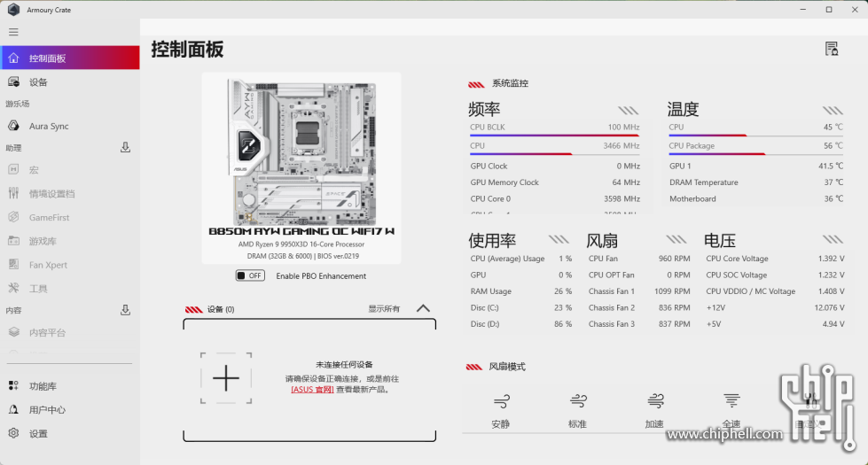This screenshot has width=868, height=465.
Task: Select the 加速 turbo fan mode icon
Action: pyautogui.click(x=655, y=401)
